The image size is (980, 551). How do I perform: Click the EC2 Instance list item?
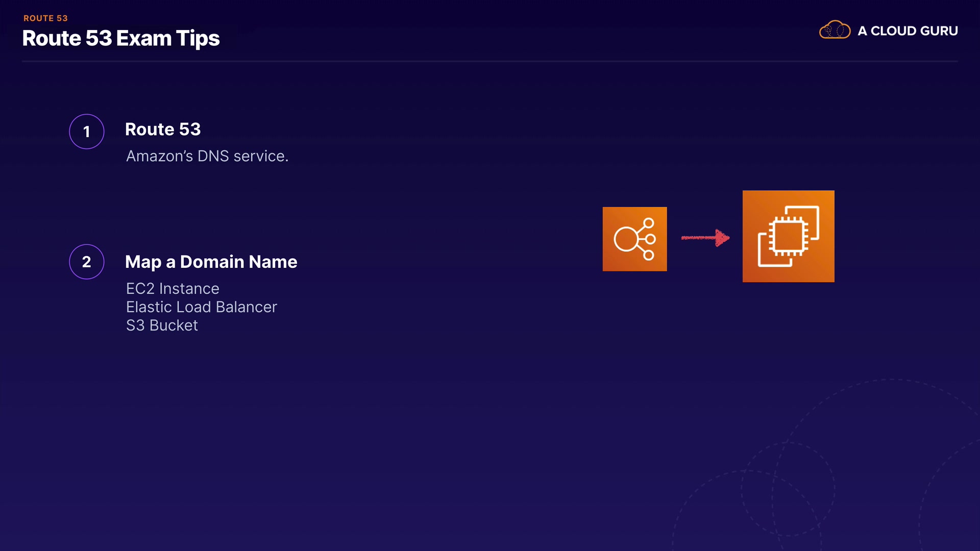coord(173,289)
